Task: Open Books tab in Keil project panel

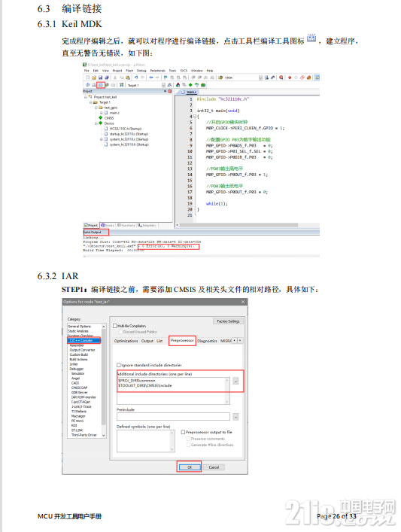Action: pyautogui.click(x=107, y=225)
